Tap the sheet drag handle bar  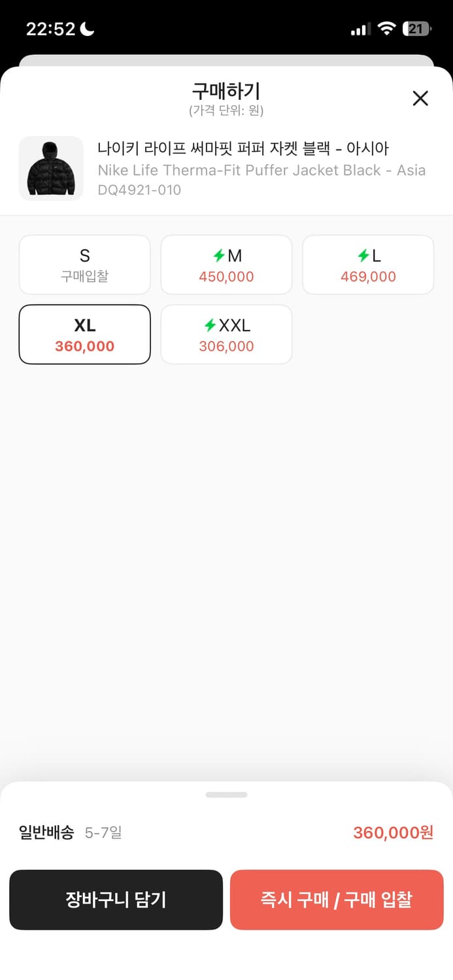pyautogui.click(x=226, y=795)
